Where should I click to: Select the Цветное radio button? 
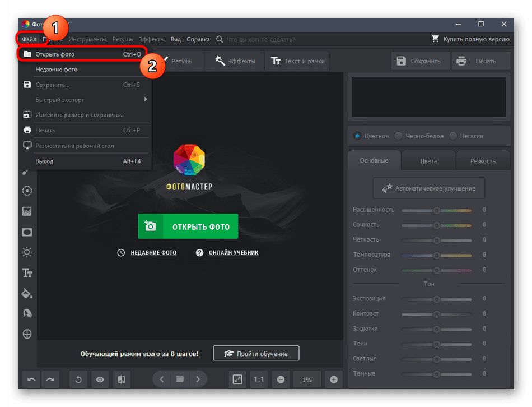(357, 136)
